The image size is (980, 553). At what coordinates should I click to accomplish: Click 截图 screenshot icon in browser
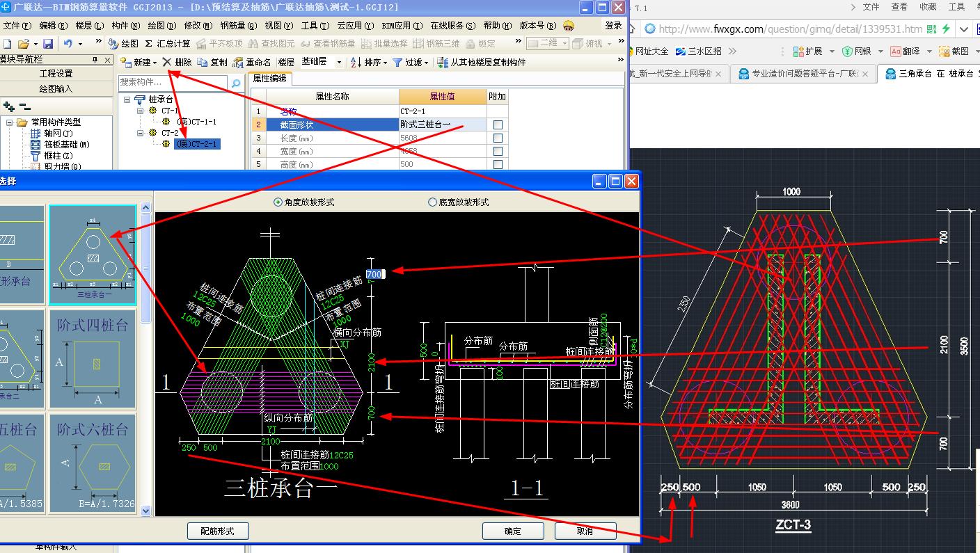pyautogui.click(x=944, y=51)
